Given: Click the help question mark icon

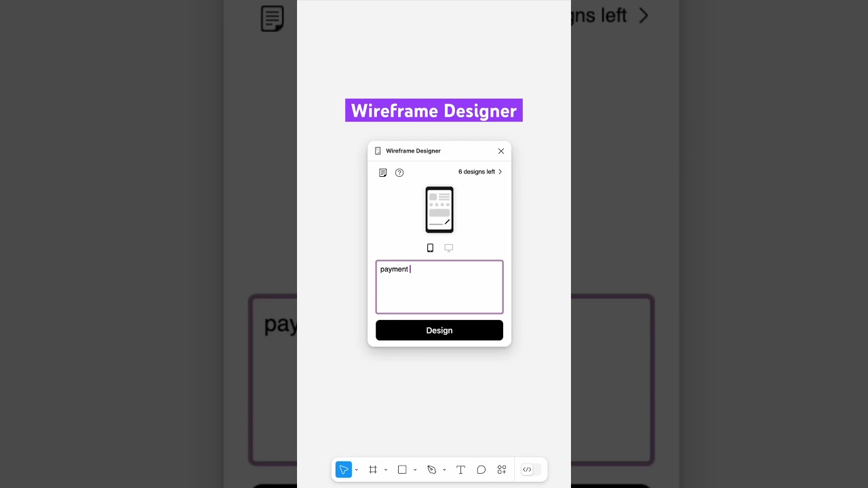Looking at the screenshot, I should click(399, 173).
